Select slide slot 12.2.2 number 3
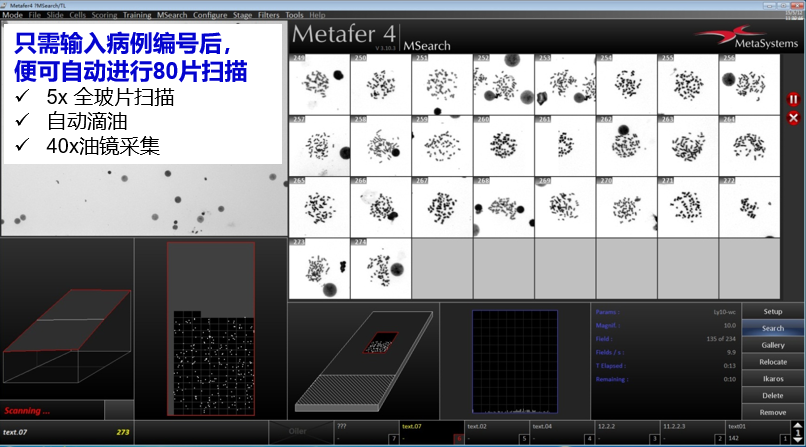This screenshot has height=447, width=806. (x=628, y=432)
